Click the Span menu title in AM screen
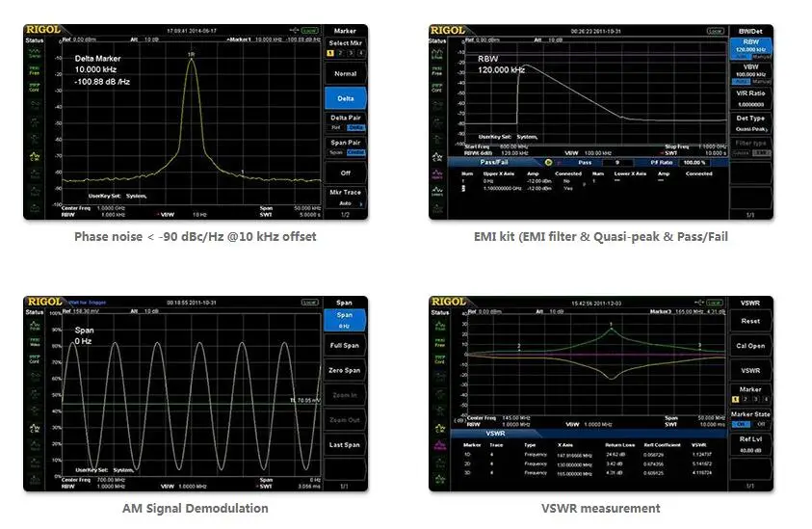Viewport: 812px width, 529px height. (344, 303)
